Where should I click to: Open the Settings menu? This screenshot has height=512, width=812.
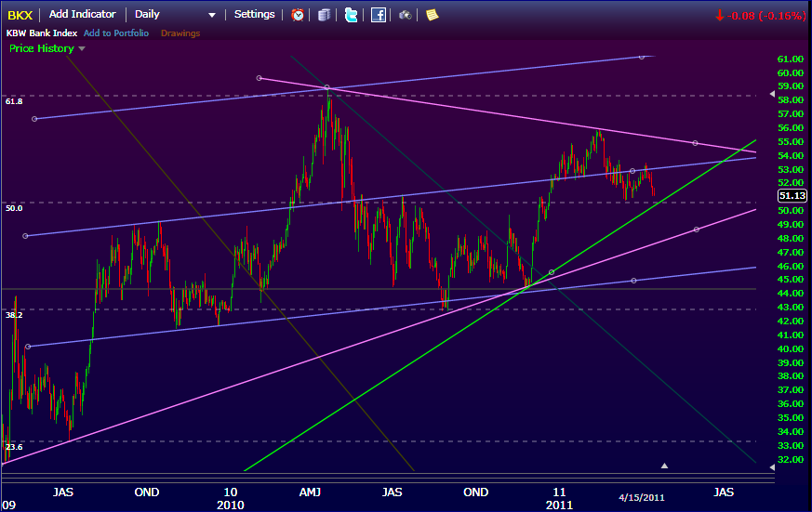click(x=254, y=14)
